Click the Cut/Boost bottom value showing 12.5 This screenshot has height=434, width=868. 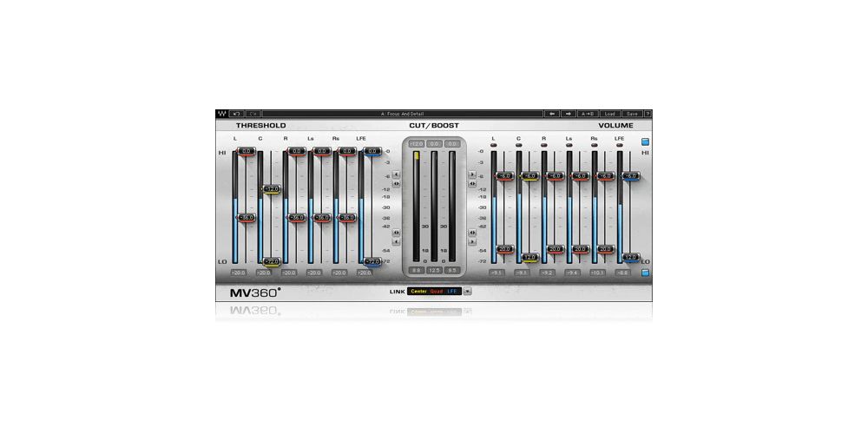point(435,270)
